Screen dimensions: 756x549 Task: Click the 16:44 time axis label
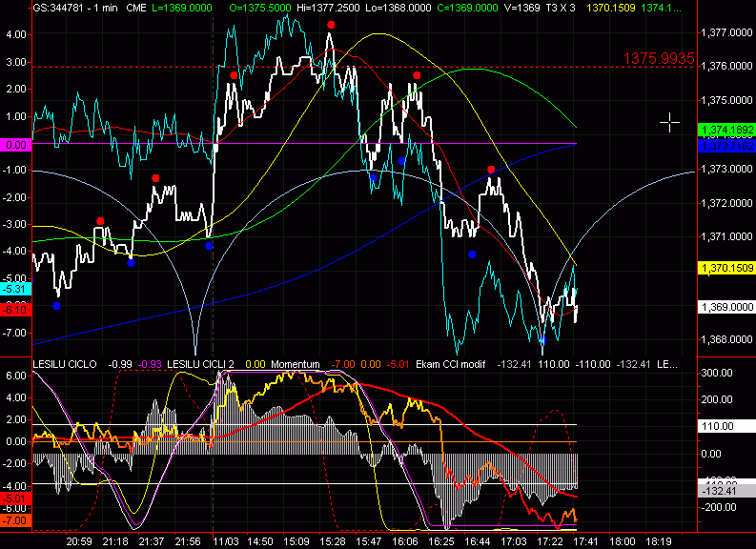478,541
